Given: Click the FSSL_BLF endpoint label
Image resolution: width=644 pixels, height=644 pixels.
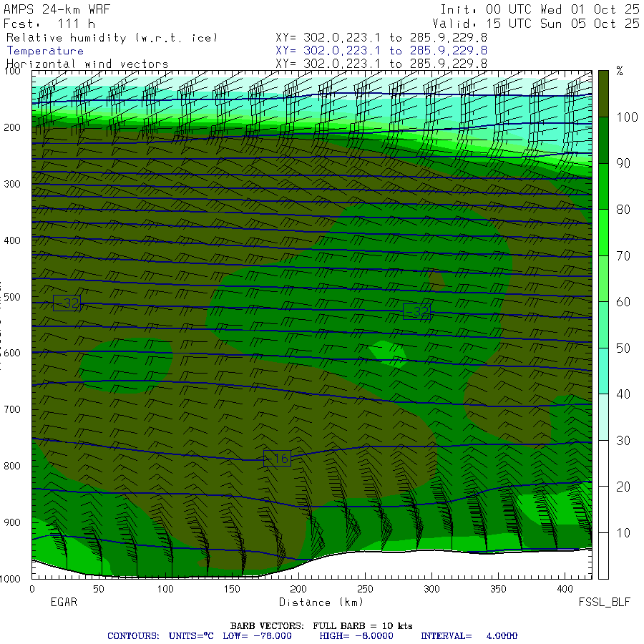Looking at the screenshot, I should (x=605, y=602).
